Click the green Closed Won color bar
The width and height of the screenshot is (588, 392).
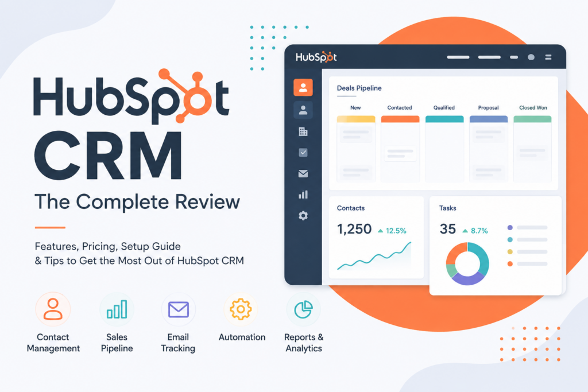click(x=532, y=119)
